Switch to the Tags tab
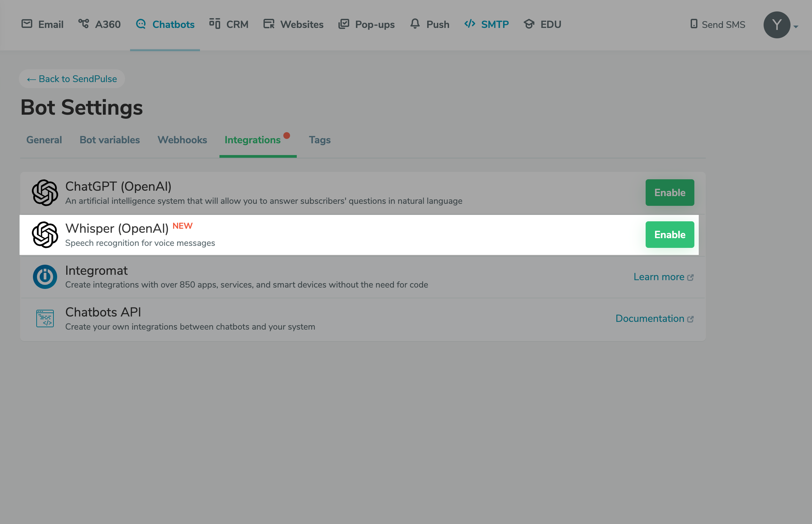The height and width of the screenshot is (524, 812). tap(319, 140)
